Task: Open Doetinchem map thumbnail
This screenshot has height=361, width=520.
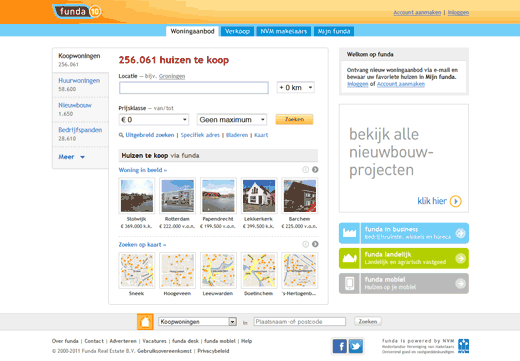Action: [x=259, y=270]
